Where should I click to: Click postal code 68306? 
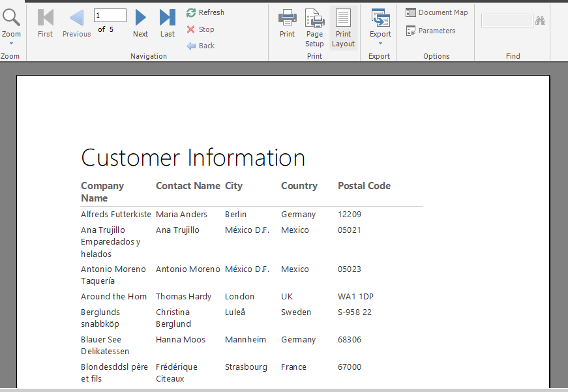click(x=350, y=339)
